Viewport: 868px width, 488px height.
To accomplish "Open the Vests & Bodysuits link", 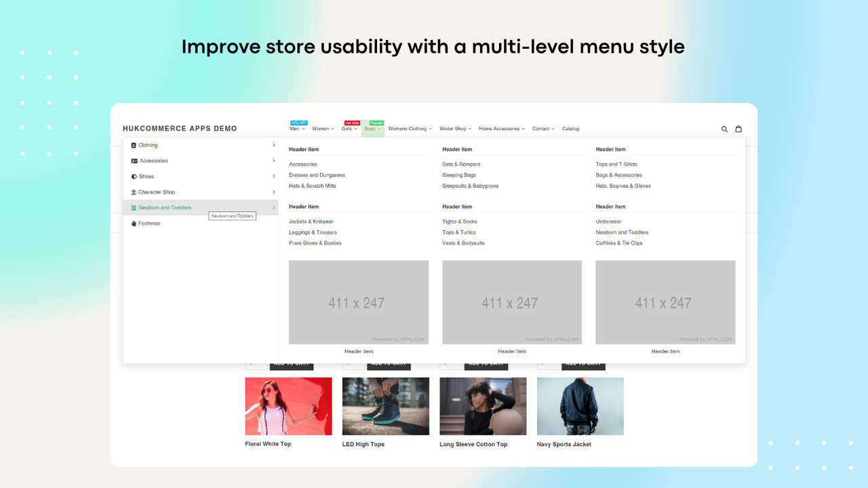I will click(463, 243).
